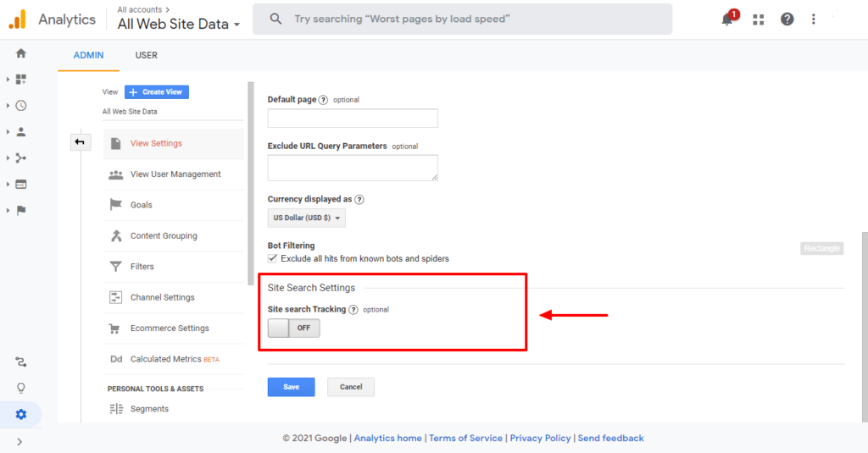Click the Home icon in left sidebar
The width and height of the screenshot is (868, 453).
click(21, 53)
